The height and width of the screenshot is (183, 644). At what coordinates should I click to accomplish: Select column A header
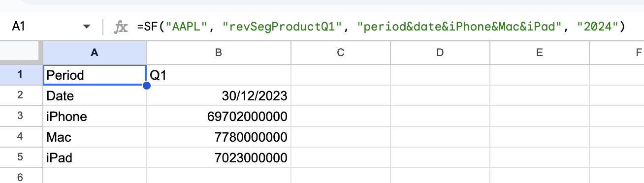click(x=95, y=53)
